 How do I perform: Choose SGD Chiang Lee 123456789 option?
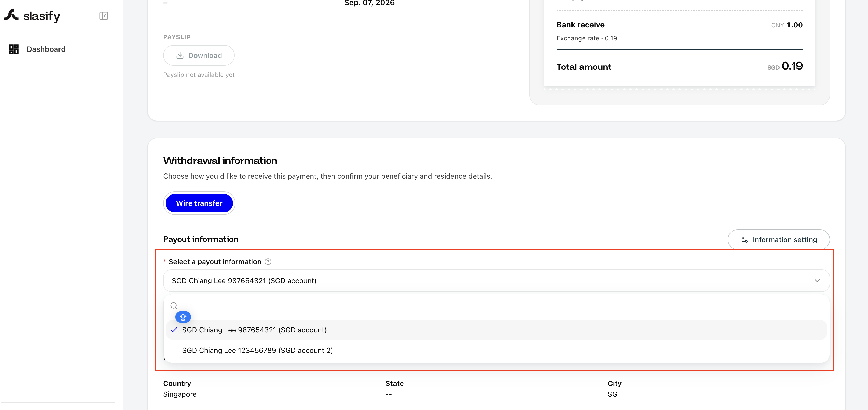[x=496, y=350]
